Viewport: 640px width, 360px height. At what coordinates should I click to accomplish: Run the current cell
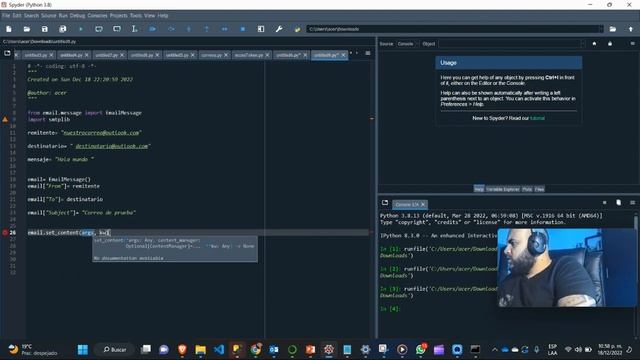tap(99, 29)
